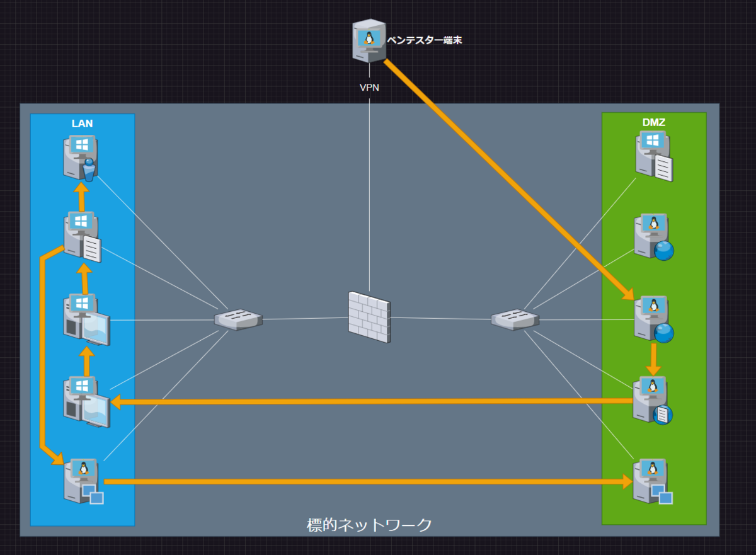Viewport: 756px width, 555px height.
Task: Select the network switch beside the DMZ zone
Action: (515, 319)
